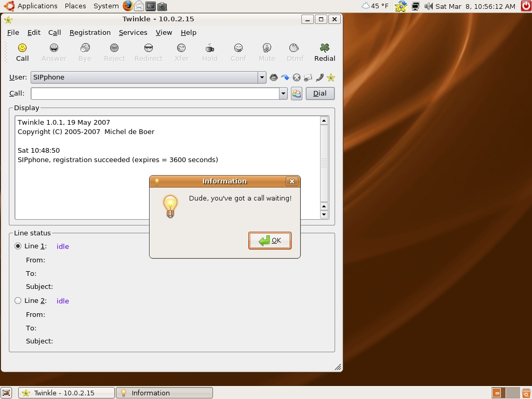Click the volume speaker tray icon
Screen dimensions: 532x399
pos(429,6)
